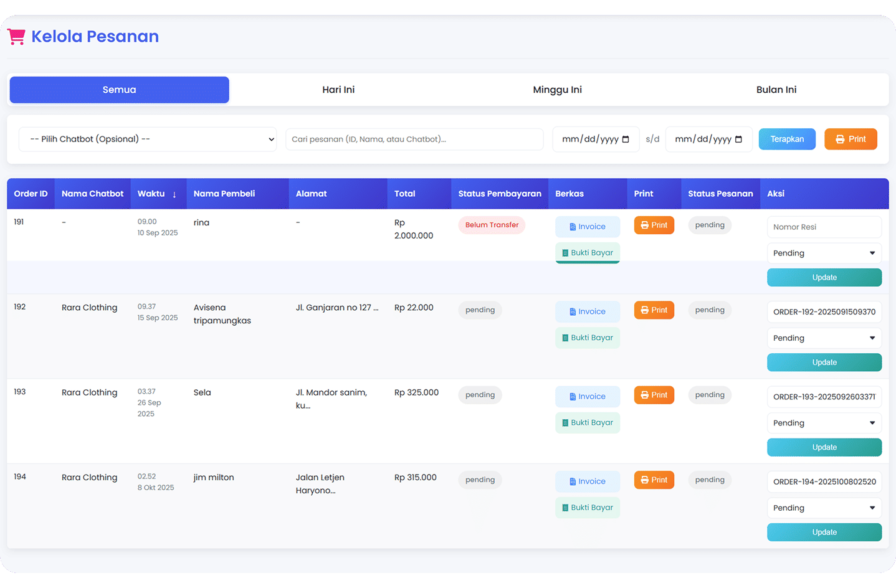Switch to the Bulan Ini tab
Screen dimensions: 896x588
[x=776, y=89]
